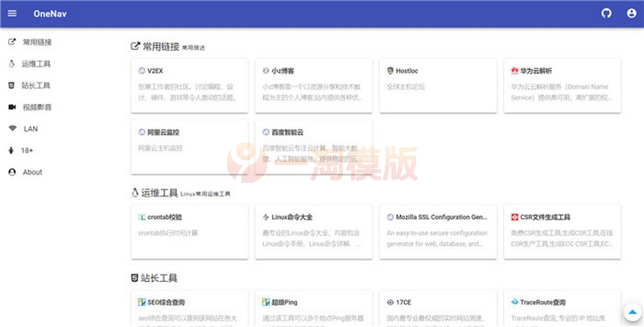
Task: Click the sidebar About user icon
Action: [12, 172]
